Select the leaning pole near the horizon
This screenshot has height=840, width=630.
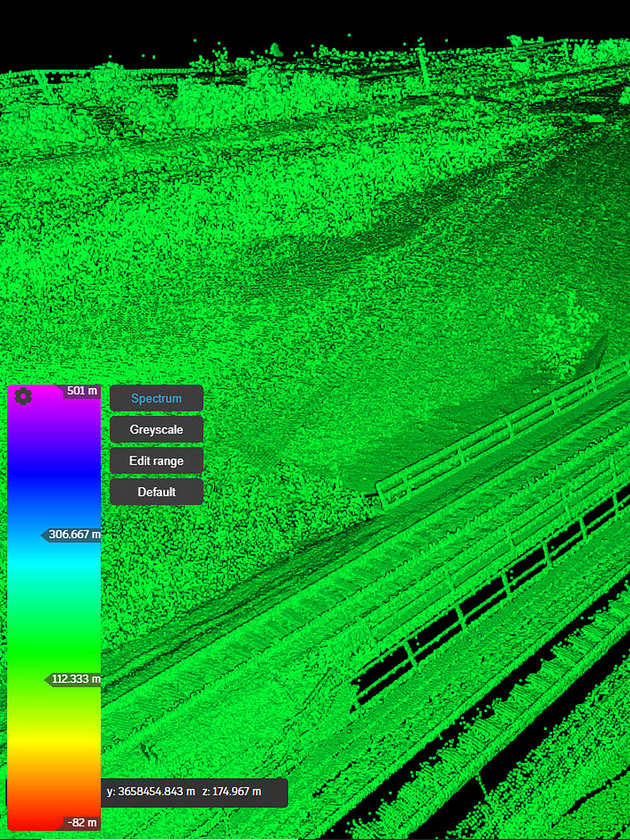tap(424, 67)
